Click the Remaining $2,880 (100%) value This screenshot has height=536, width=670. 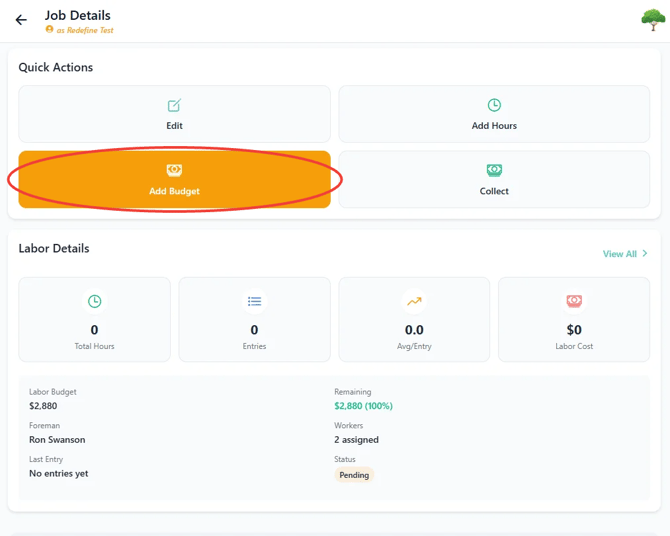pos(363,406)
